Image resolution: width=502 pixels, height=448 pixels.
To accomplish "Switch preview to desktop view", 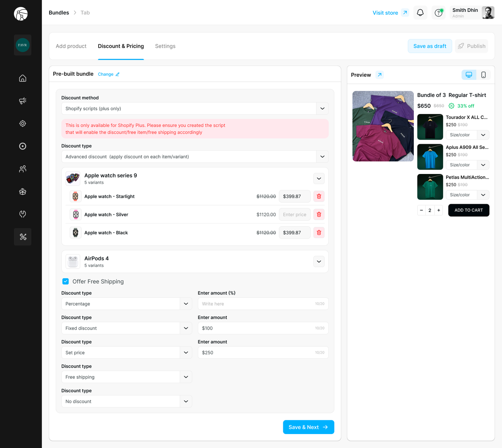I will coord(469,75).
